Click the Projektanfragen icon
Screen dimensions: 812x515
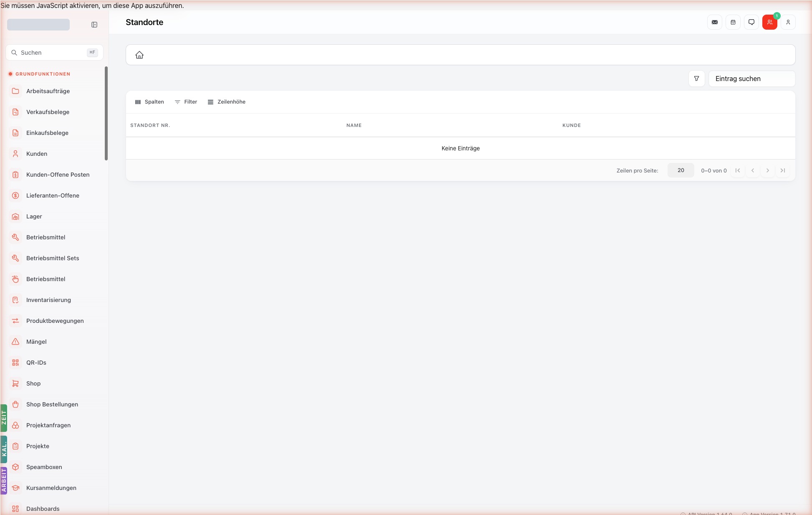click(15, 425)
